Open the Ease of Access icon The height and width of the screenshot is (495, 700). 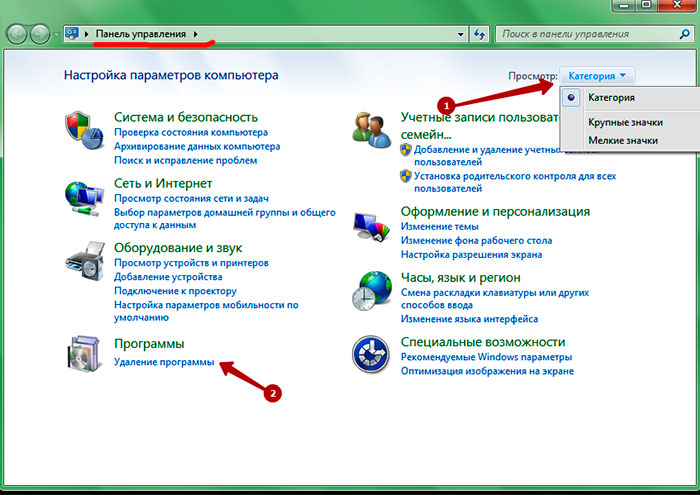(x=371, y=354)
